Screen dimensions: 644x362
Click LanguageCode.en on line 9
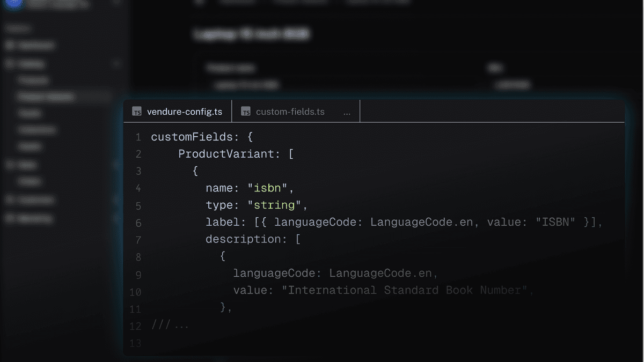click(x=380, y=274)
